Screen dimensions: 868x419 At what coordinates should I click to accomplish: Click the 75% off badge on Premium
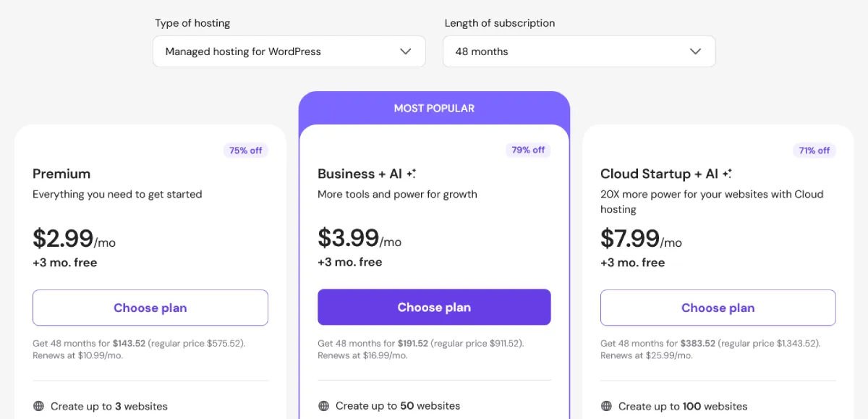pos(245,150)
